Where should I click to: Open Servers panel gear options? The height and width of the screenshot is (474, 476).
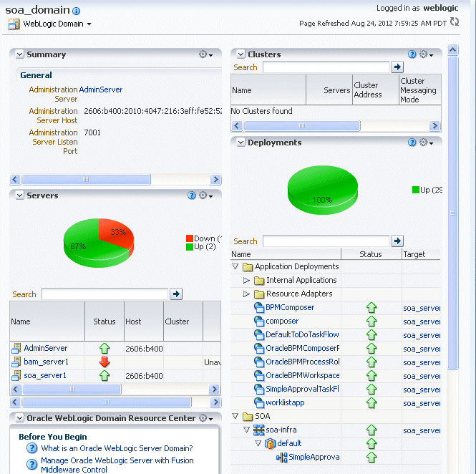205,195
